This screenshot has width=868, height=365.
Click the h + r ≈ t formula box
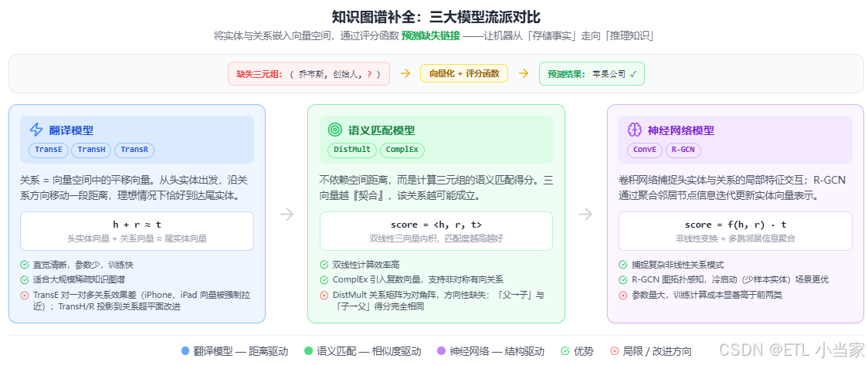137,232
